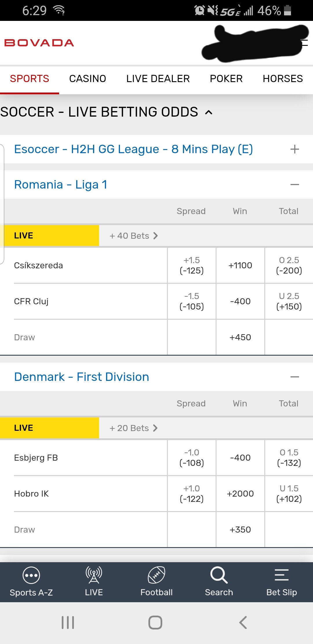Open the Football section icon
The height and width of the screenshot is (644, 313).
click(156, 575)
